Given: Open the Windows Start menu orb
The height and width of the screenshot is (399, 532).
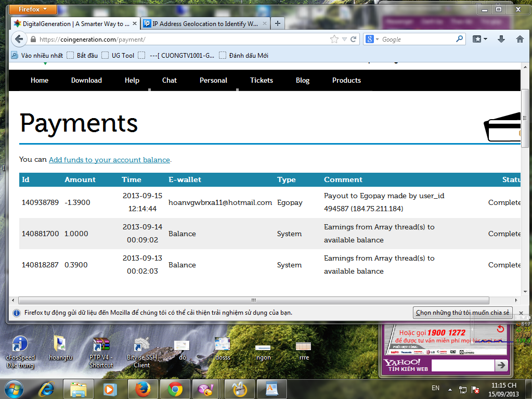Looking at the screenshot, I should click(x=14, y=389).
